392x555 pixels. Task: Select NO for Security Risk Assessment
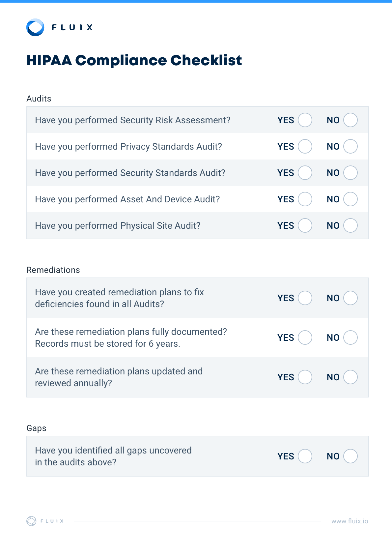[x=350, y=120]
